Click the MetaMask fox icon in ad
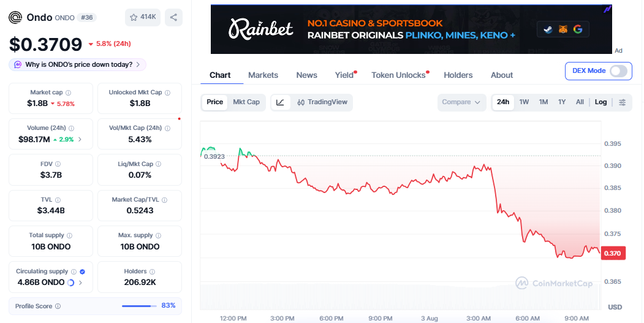644x323 pixels. (563, 29)
